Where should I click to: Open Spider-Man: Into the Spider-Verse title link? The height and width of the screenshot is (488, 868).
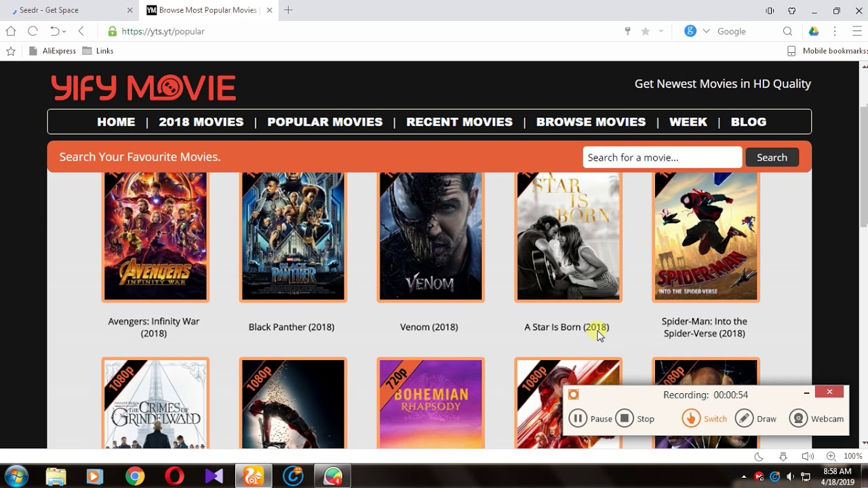[x=705, y=327]
